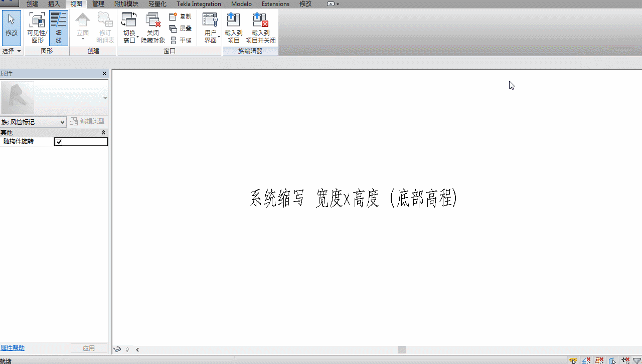
Task: Click the lightbulb reveal hidden elements icon
Action: [127, 349]
